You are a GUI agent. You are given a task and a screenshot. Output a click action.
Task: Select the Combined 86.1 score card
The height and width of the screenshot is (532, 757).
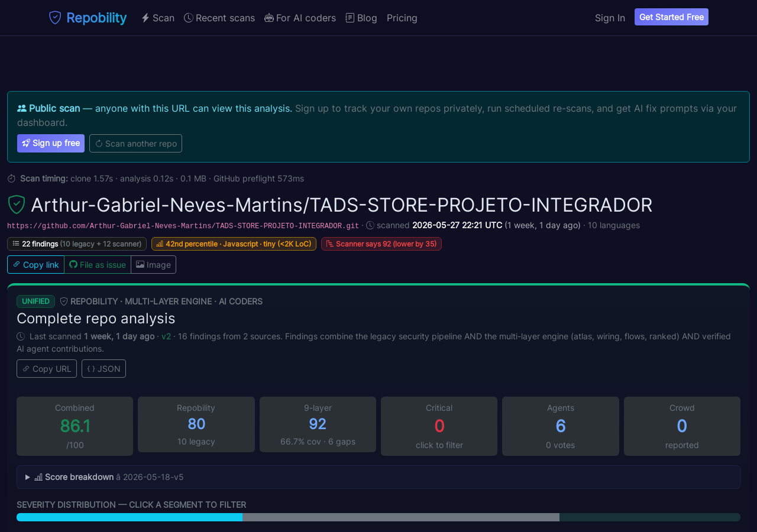tap(75, 426)
